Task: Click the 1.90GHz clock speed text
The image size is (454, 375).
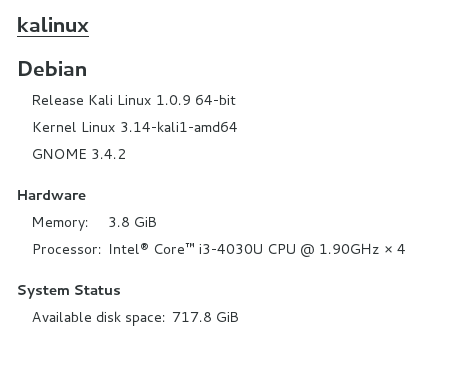Action: tap(349, 249)
